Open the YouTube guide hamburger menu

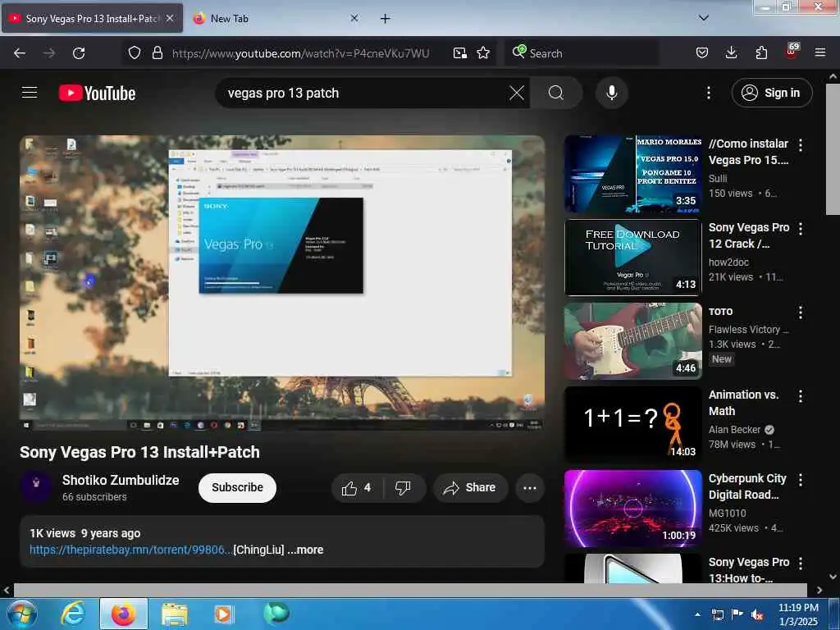click(x=30, y=93)
